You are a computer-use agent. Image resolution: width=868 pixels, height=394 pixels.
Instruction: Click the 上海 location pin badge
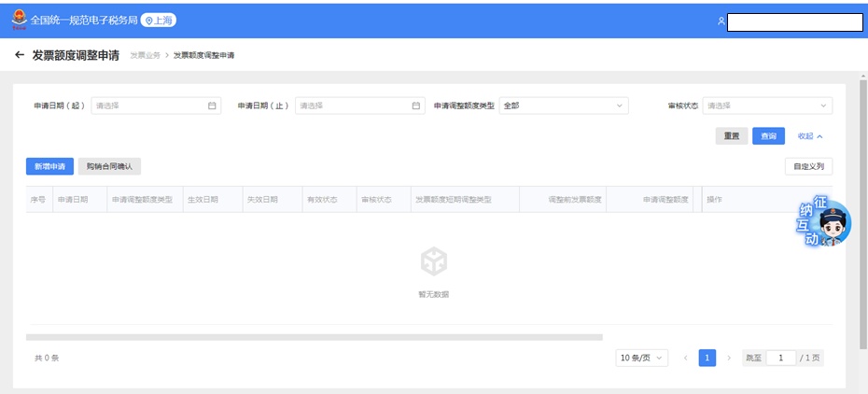pos(158,20)
